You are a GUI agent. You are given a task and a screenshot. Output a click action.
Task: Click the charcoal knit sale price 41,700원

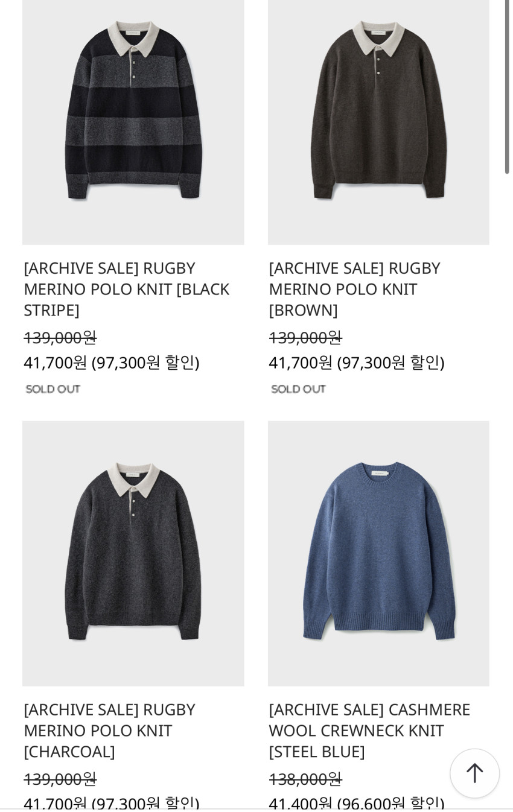56,802
